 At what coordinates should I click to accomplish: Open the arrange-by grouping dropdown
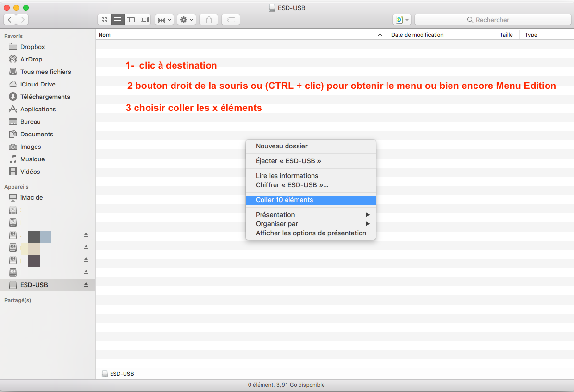(x=164, y=20)
